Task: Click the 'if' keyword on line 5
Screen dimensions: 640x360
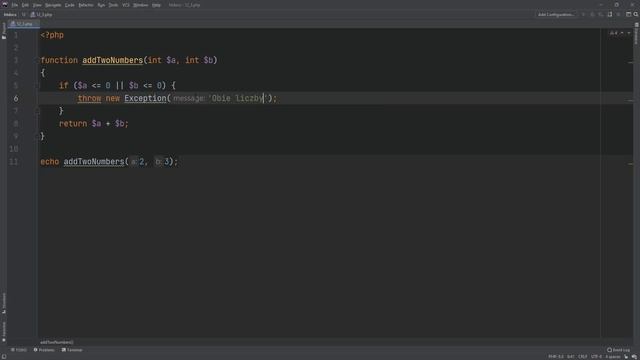Action: coord(64,85)
